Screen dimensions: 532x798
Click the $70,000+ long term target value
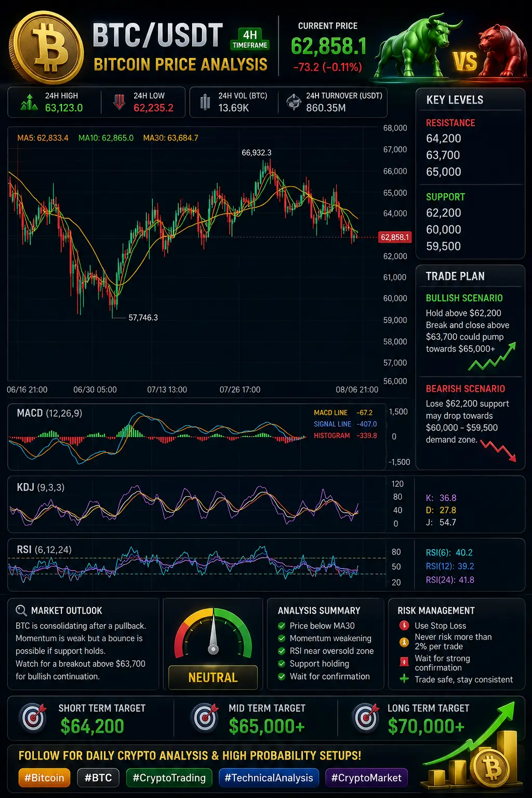(426, 726)
